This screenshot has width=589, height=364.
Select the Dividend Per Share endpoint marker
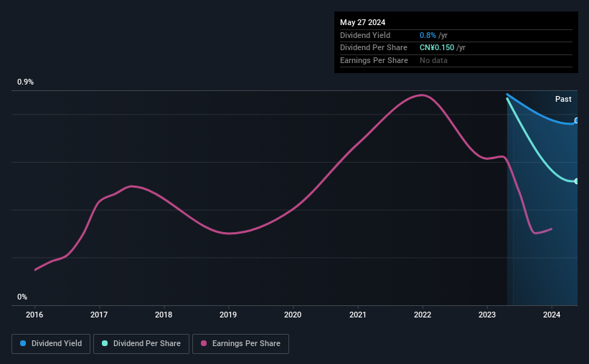(x=577, y=181)
